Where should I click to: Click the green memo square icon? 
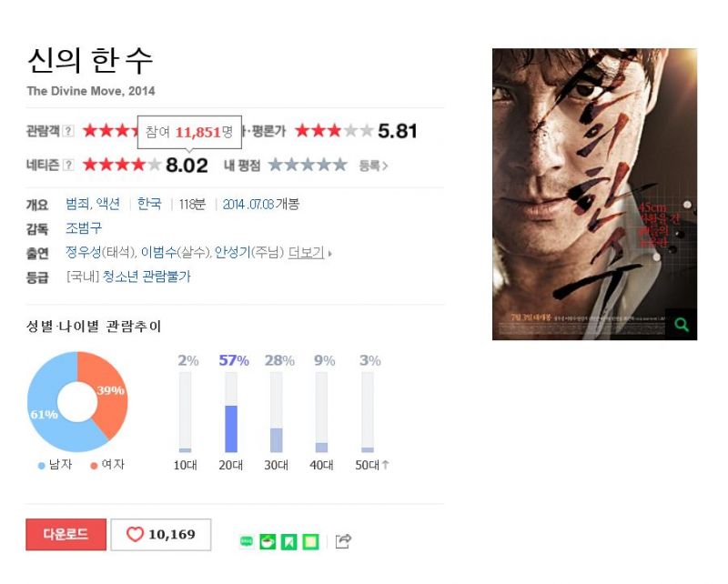click(310, 541)
